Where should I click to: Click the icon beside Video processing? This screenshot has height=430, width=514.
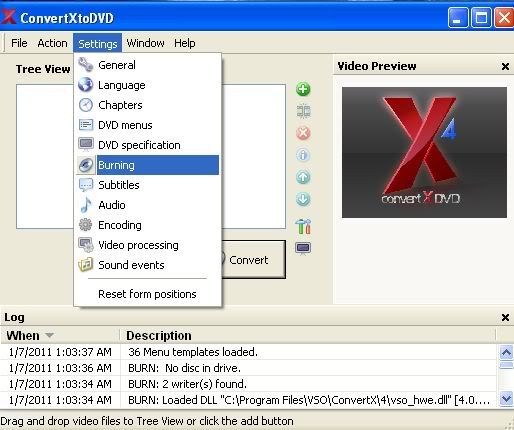tap(86, 245)
